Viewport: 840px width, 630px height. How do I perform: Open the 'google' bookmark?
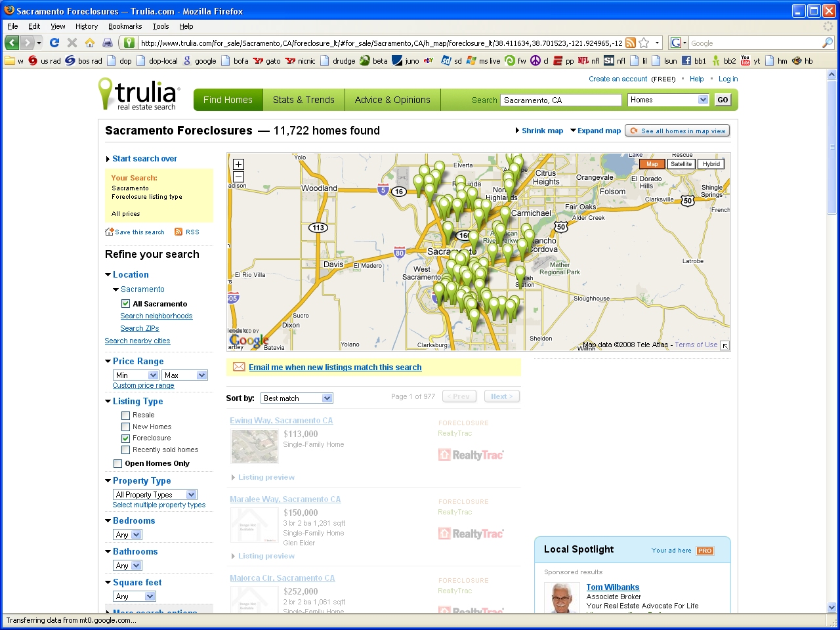199,60
